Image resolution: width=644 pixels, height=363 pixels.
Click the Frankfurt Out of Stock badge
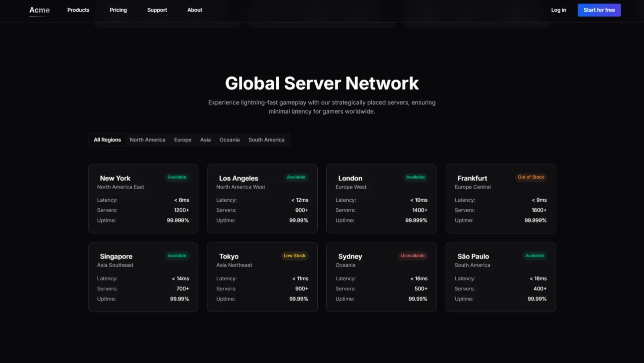(531, 177)
